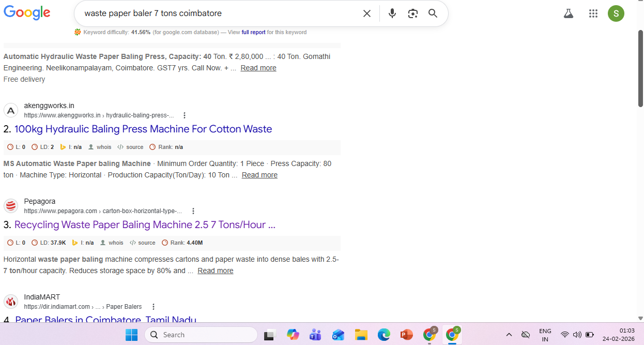Click Keyword difficulty 41.56% value
644x345 pixels.
[x=141, y=32]
